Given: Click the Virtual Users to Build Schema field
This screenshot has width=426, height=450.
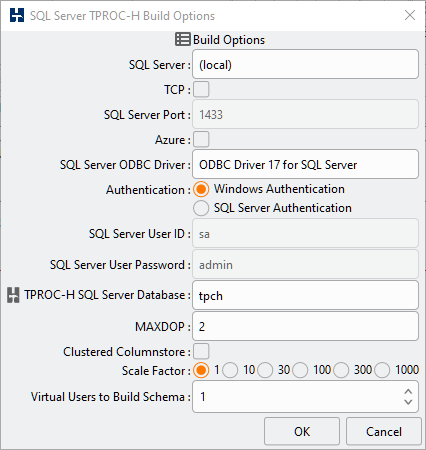Looking at the screenshot, I should pyautogui.click(x=305, y=397).
